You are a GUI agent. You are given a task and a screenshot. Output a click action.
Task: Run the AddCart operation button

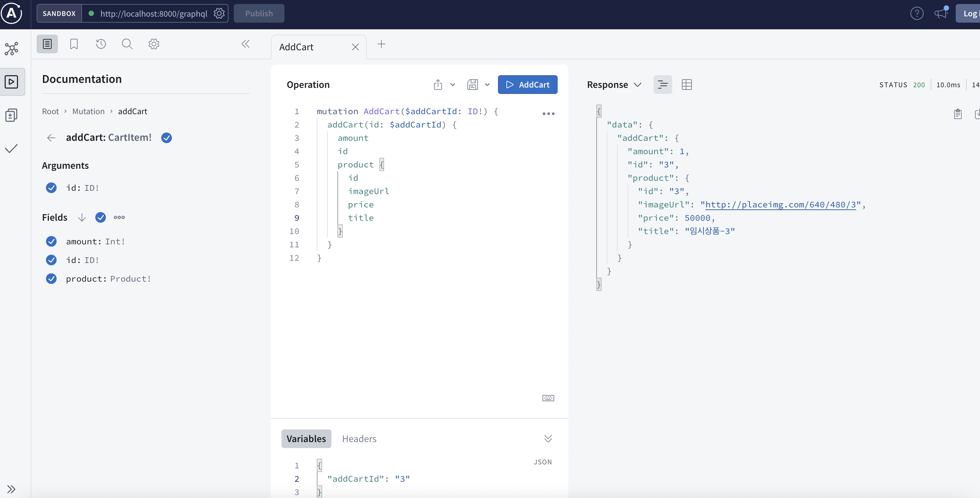(x=527, y=85)
